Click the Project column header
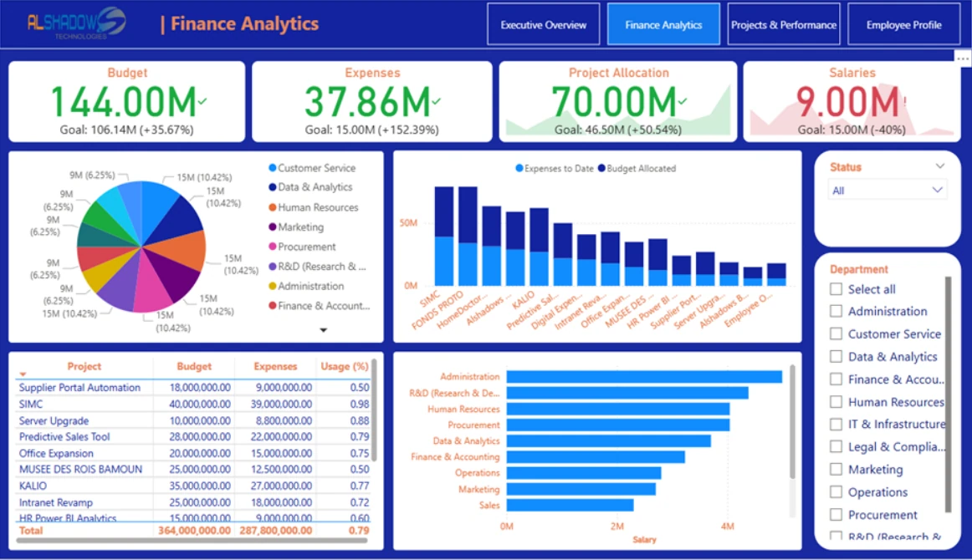Image resolution: width=972 pixels, height=560 pixels. tap(84, 366)
